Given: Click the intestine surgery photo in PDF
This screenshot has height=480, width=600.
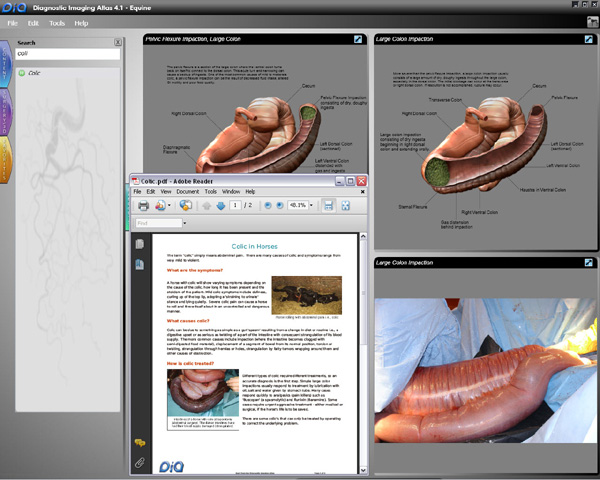Looking at the screenshot, I should point(203,393).
